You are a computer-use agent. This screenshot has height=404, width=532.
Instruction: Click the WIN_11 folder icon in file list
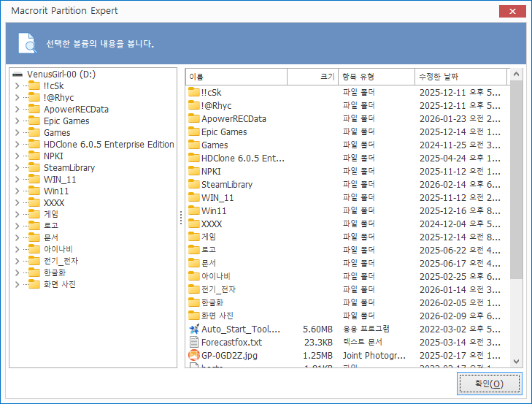click(x=193, y=197)
